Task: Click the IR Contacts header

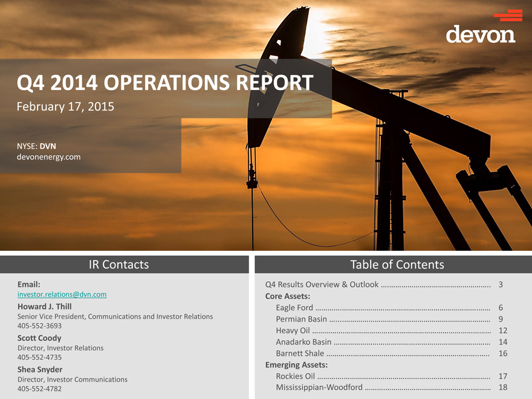Action: point(118,264)
